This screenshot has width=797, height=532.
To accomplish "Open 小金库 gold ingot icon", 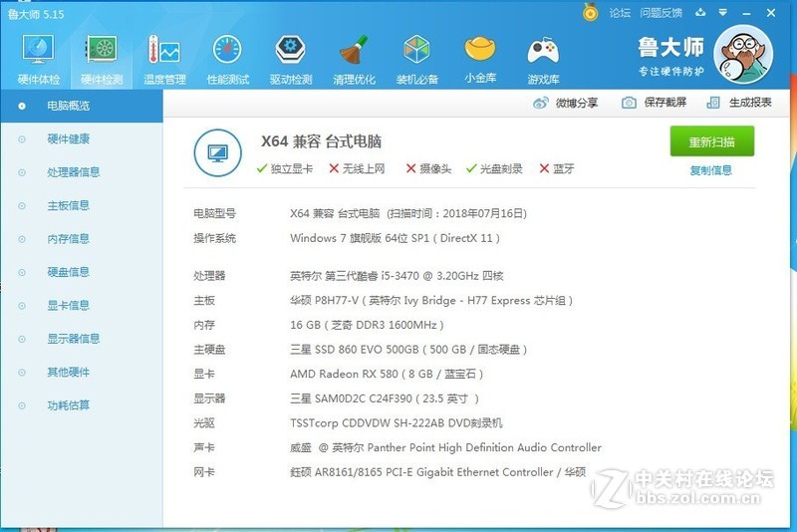I will tap(480, 59).
